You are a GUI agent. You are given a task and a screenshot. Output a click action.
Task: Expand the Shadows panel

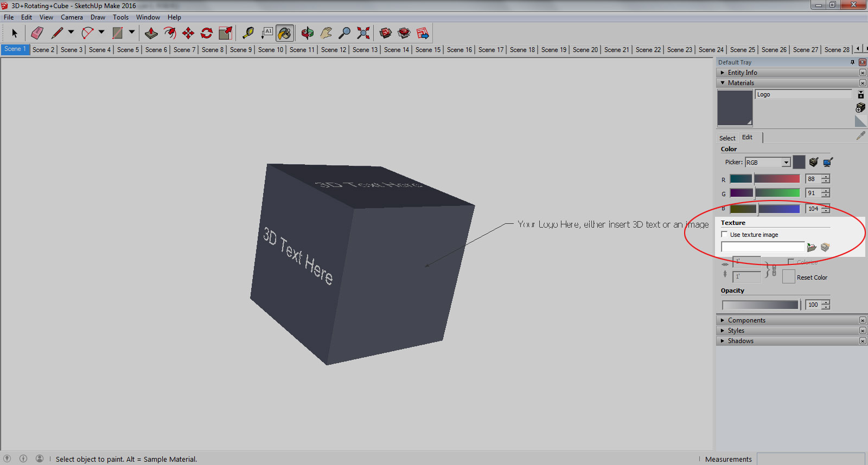click(x=741, y=341)
